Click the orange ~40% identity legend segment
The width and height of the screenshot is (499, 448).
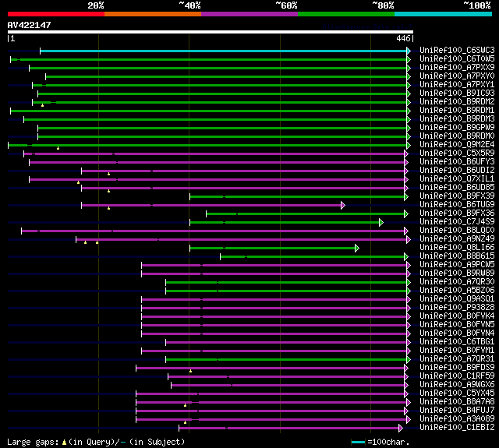(x=153, y=14)
